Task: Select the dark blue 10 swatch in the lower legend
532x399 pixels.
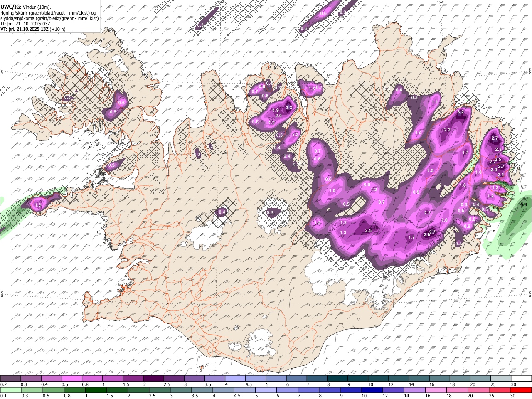Action: tap(371, 390)
